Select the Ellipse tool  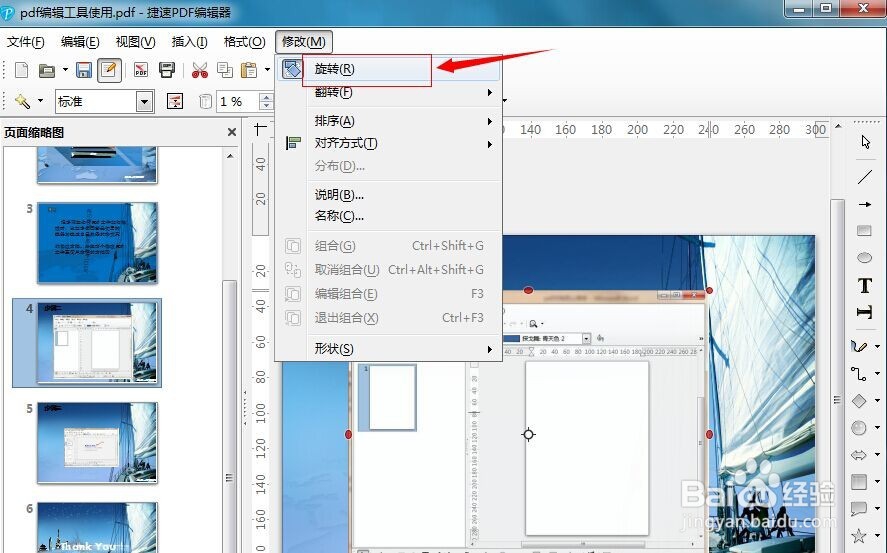[864, 258]
